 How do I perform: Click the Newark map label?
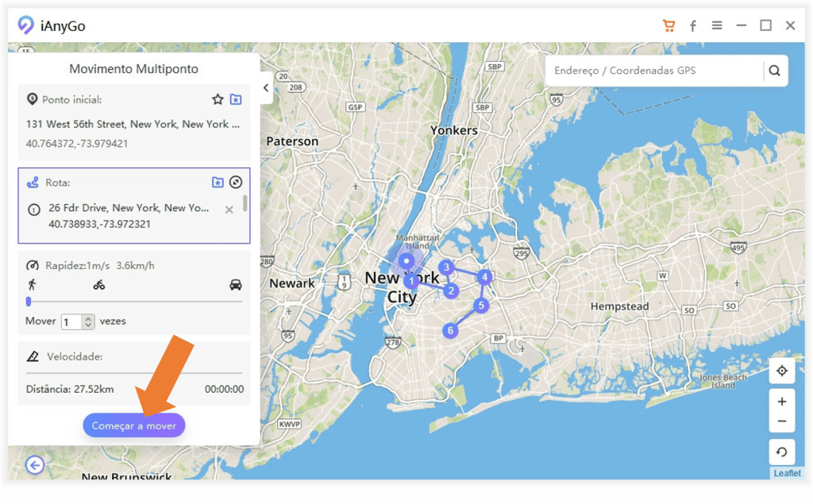292,283
